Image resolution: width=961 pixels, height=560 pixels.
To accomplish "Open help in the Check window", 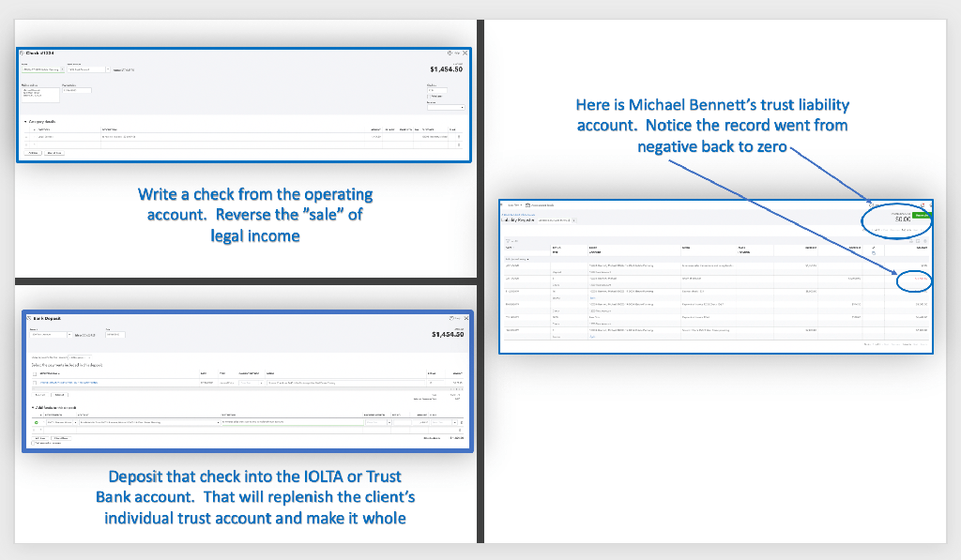I will (x=453, y=53).
